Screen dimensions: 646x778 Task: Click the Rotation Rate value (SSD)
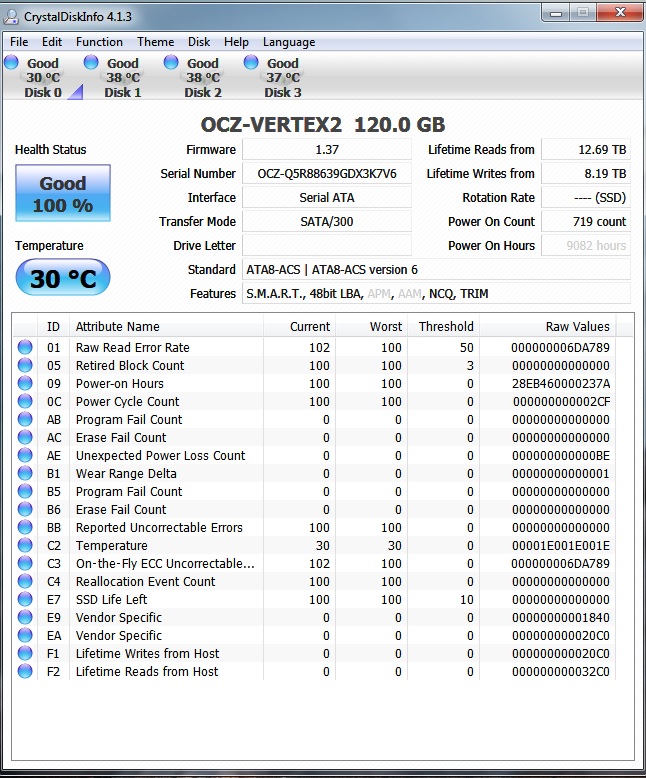click(x=586, y=197)
